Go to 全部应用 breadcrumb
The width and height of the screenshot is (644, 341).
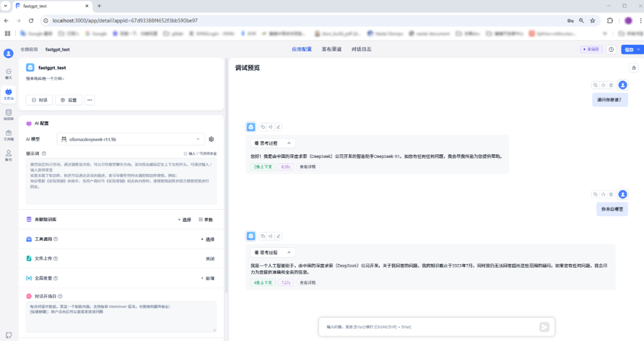click(x=29, y=49)
